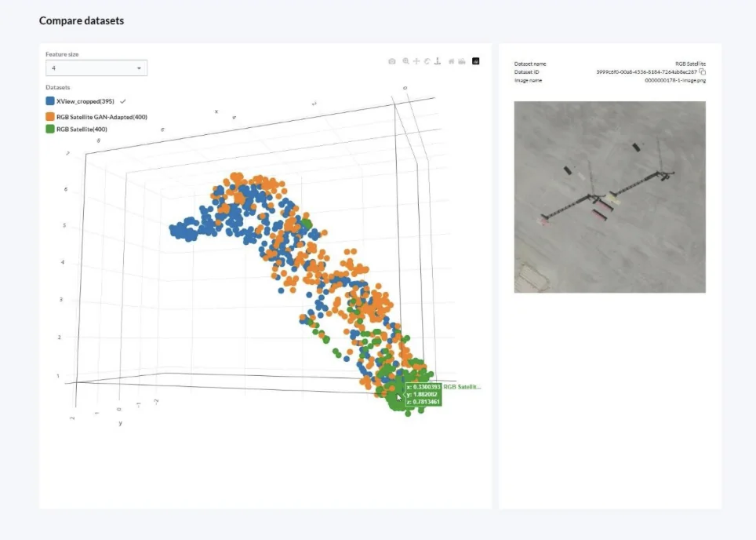
Task: Toggle RGB Satellite GAN-Adapted(400) dataset
Action: (x=96, y=117)
